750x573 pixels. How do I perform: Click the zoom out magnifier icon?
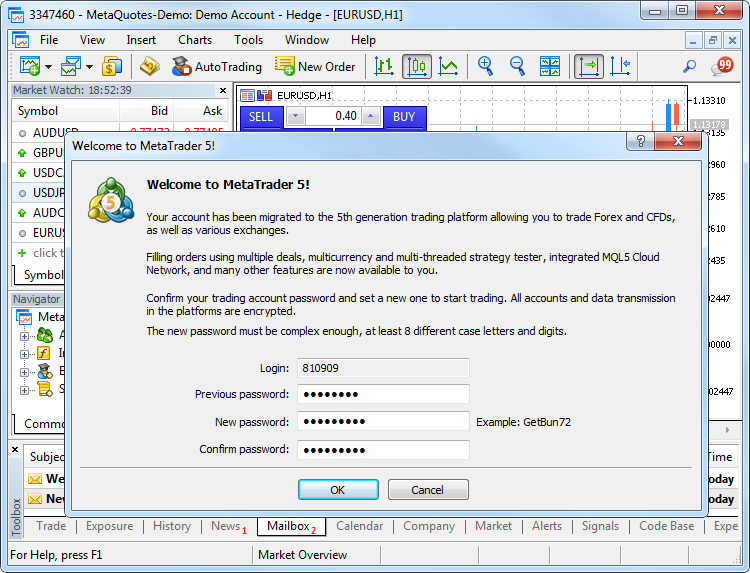point(518,67)
